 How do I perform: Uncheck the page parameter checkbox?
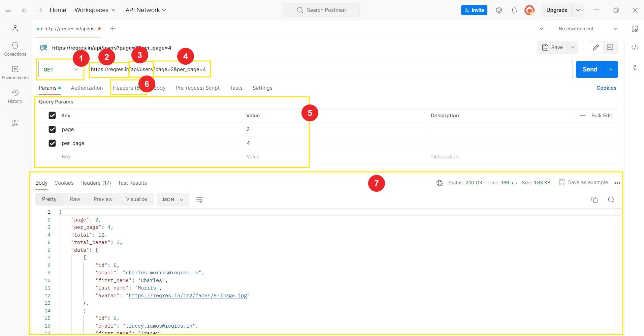tap(52, 129)
